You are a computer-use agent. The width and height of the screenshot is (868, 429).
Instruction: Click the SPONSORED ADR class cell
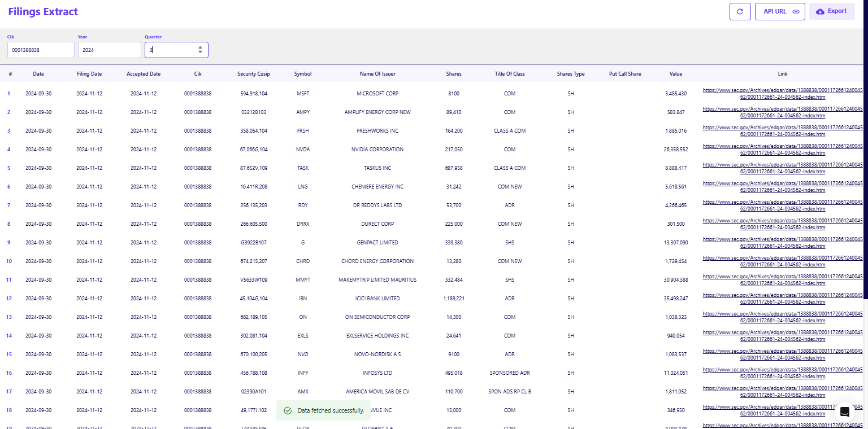510,373
